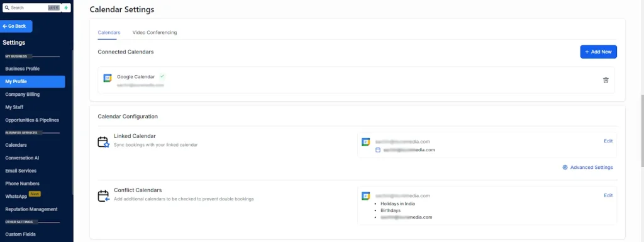Click the ctrl K shortcut badge
Screen dimensions: 644x242
pyautogui.click(x=53, y=8)
